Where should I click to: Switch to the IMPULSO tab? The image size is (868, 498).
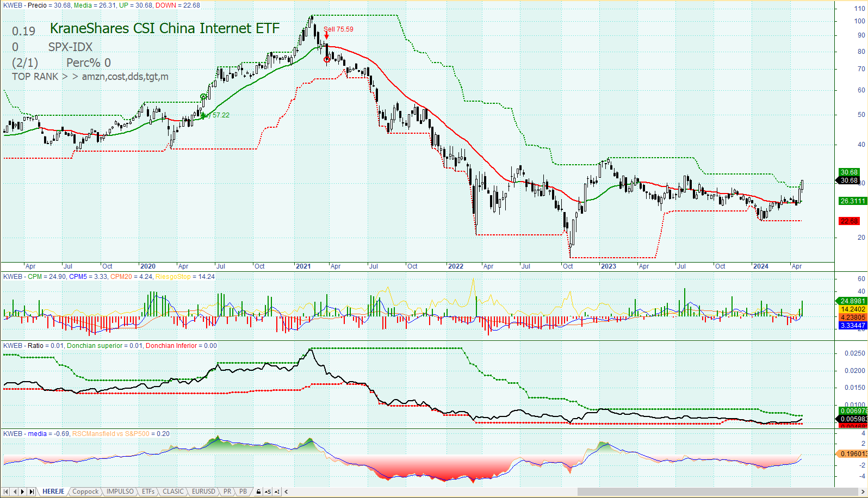(120, 491)
